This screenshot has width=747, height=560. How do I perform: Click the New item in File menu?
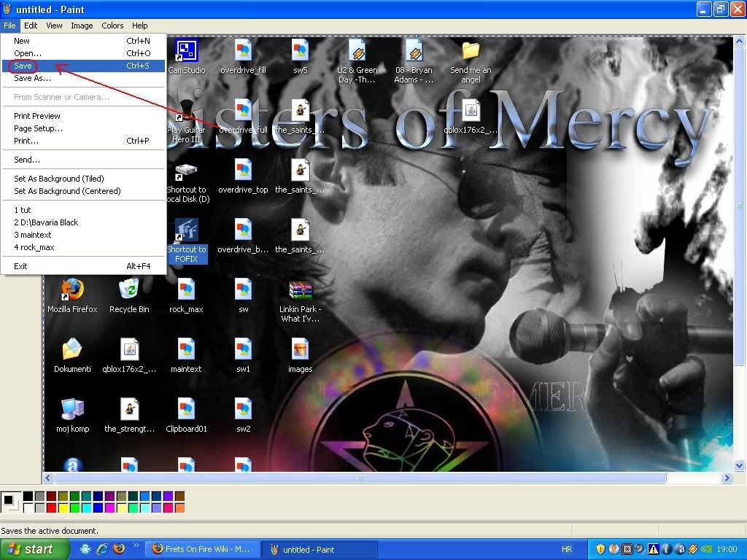click(x=83, y=41)
